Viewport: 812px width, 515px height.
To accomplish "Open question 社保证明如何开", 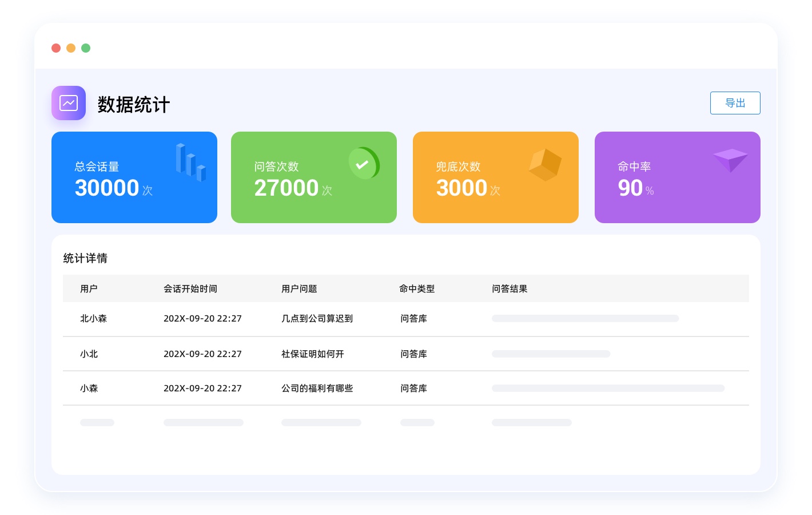I will (313, 354).
